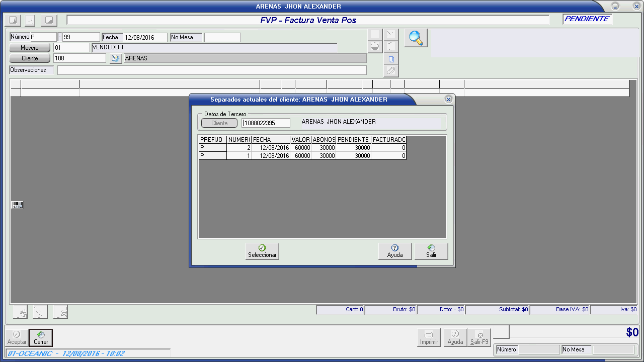The height and width of the screenshot is (362, 644).
Task: Click the paperclip attachment icon
Action: click(x=391, y=71)
